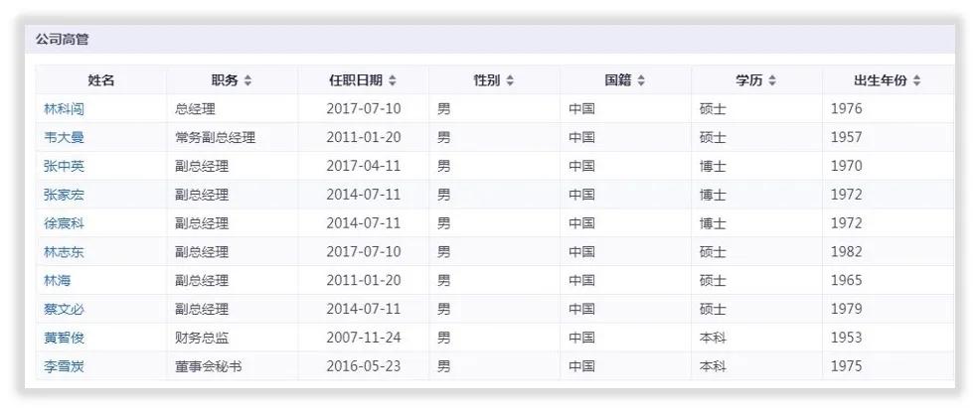Sort by 性别 column arrows
This screenshot has width=980, height=413.
point(509,80)
